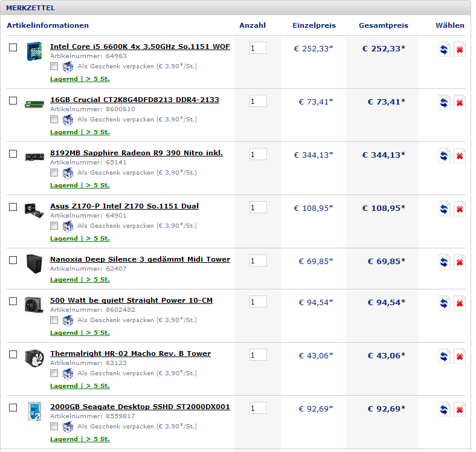Remove Sapphire Radeon R9 390 with red X
The height and width of the screenshot is (452, 476).
tap(460, 155)
